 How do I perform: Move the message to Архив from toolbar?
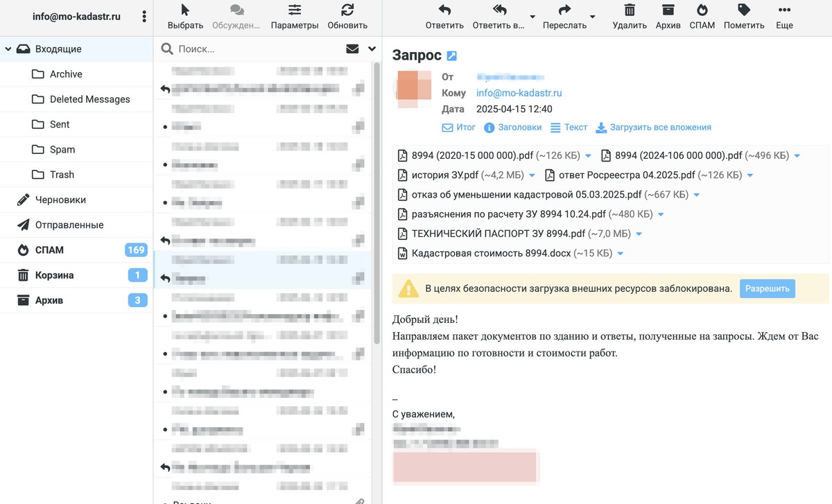click(668, 17)
